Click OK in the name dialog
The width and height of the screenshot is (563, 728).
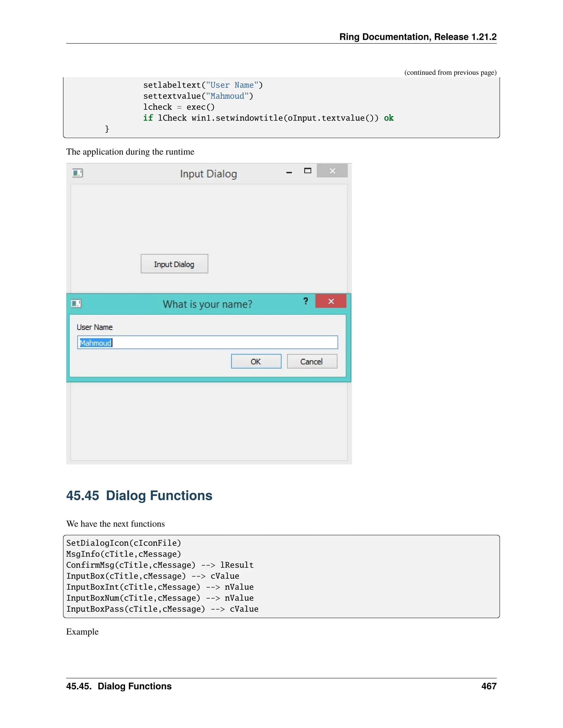tap(256, 362)
